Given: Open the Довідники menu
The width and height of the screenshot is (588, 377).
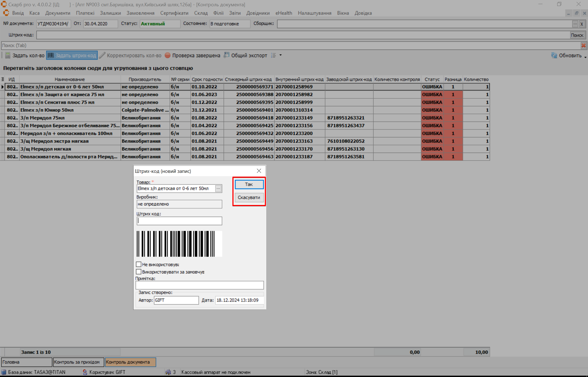Looking at the screenshot, I should tap(258, 13).
